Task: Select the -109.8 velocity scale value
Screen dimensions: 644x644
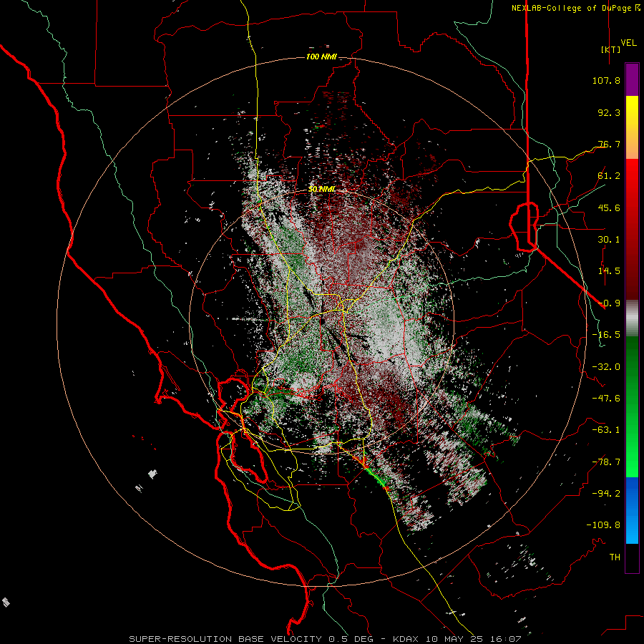Action: click(x=603, y=525)
